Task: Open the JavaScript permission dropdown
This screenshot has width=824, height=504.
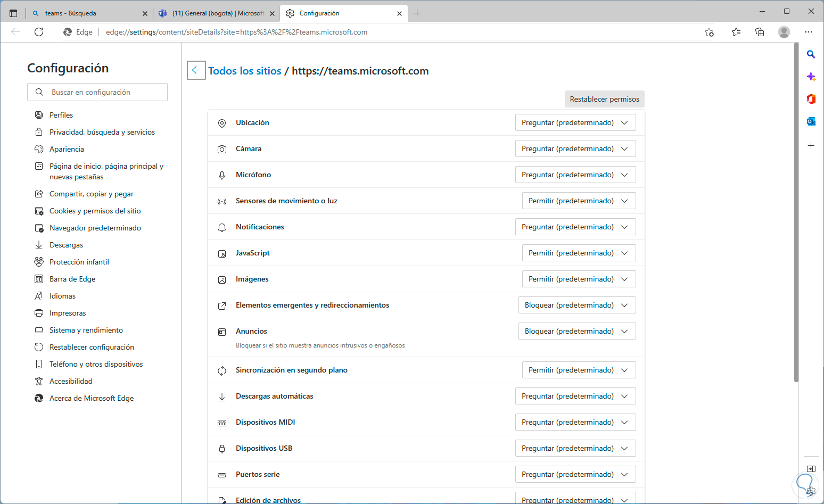Action: (579, 253)
